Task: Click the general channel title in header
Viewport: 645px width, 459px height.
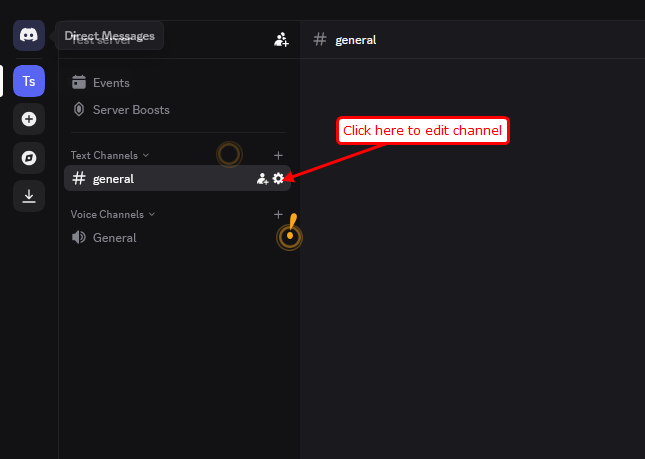Action: 355,40
